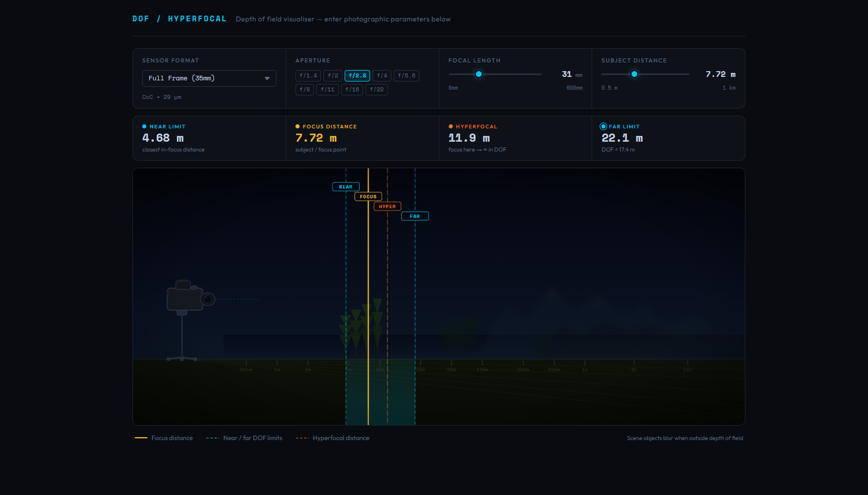
Task: Click the Far Limit target icon
Action: click(604, 127)
